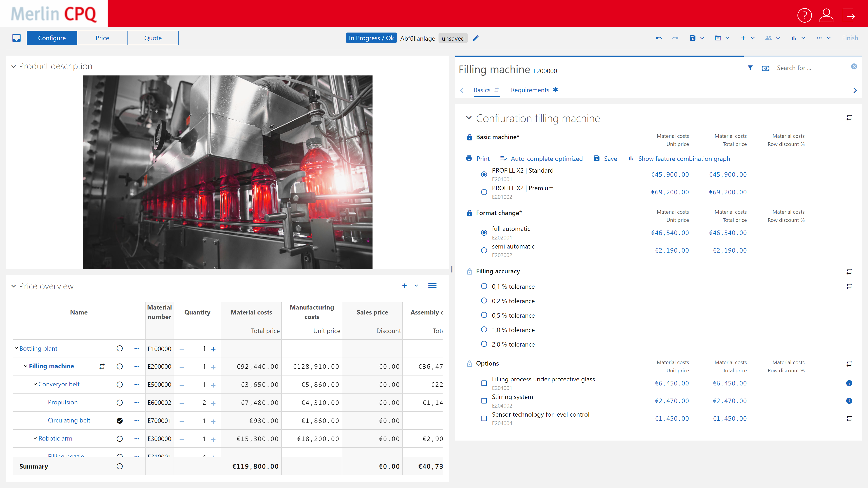The width and height of the screenshot is (868, 488).
Task: Open the price display money icon
Action: tap(765, 68)
